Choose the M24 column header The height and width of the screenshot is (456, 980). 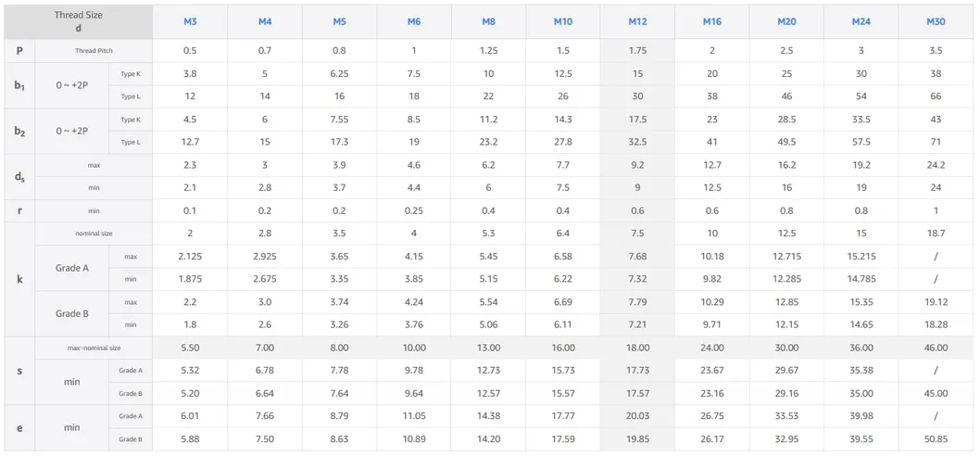pyautogui.click(x=861, y=21)
